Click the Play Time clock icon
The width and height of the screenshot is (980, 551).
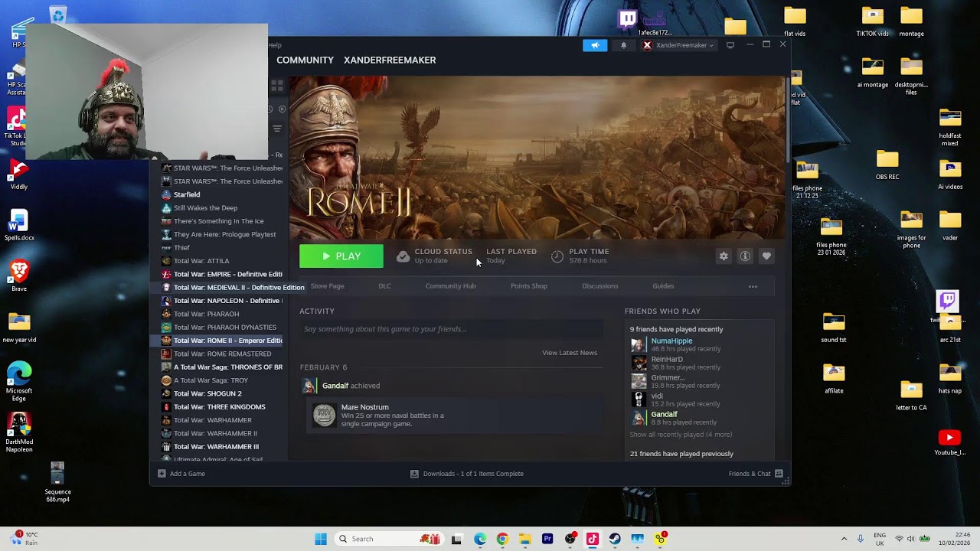pyautogui.click(x=557, y=256)
